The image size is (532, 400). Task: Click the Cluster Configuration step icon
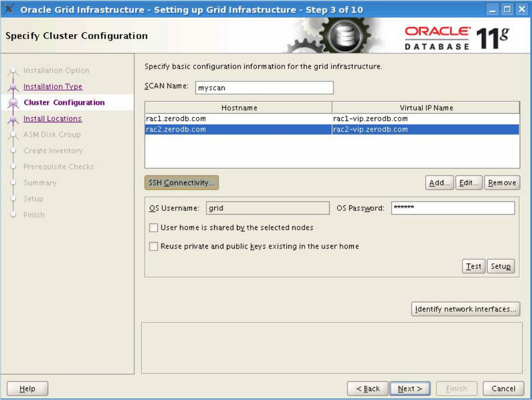(x=14, y=103)
